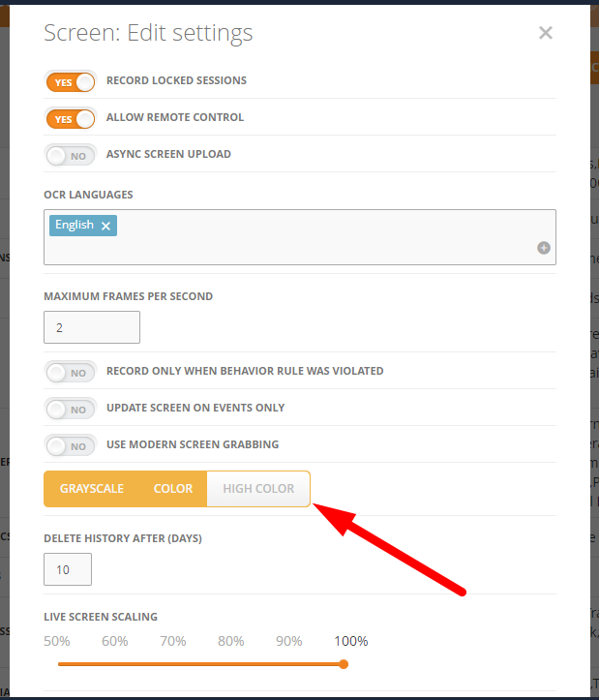Close the Screen settings dialog

[546, 33]
